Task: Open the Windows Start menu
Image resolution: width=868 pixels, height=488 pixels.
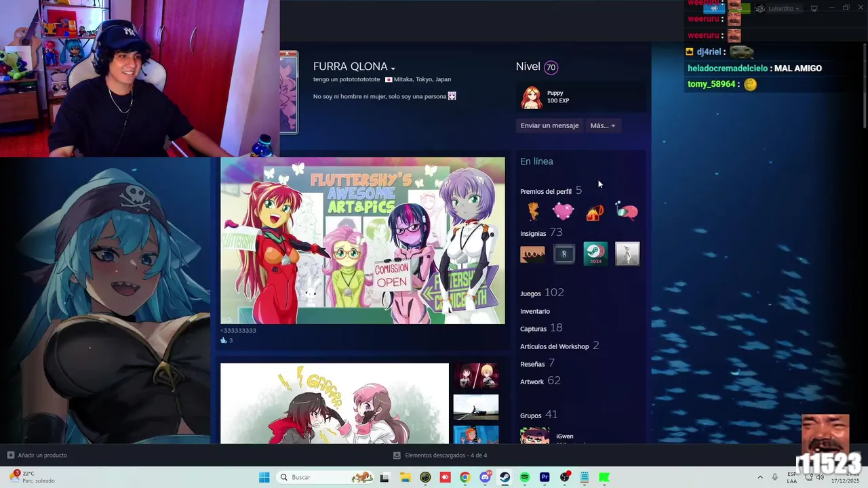Action: pos(264,477)
